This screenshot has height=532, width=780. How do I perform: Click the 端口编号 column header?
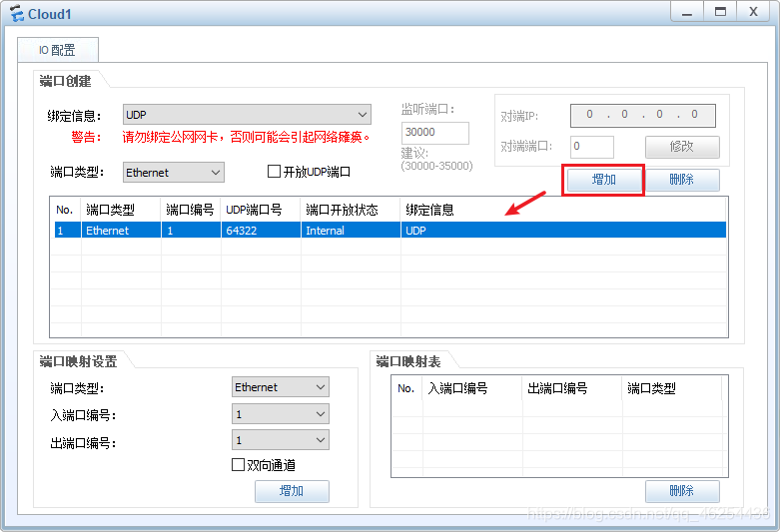coord(191,210)
